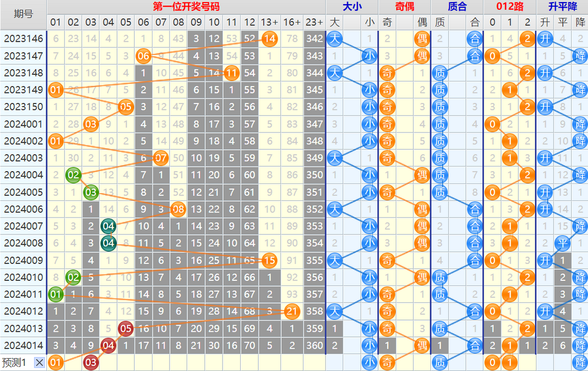Click orange 01 ball in the 预测1 row

(56, 362)
